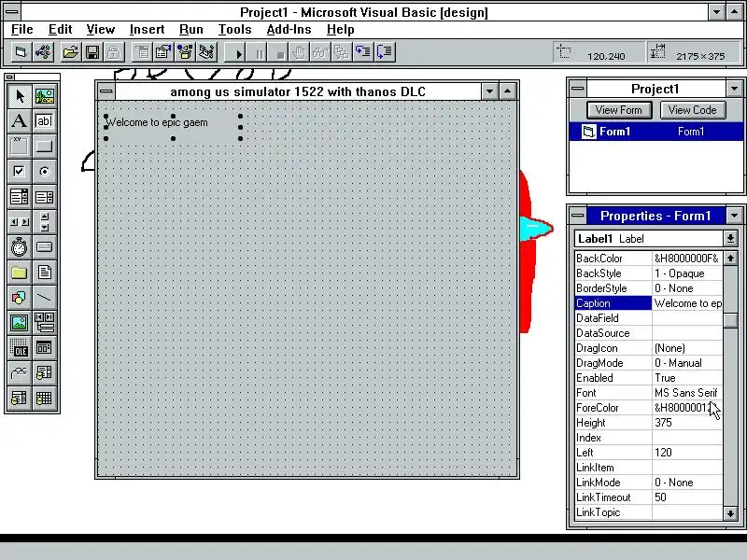Select the DirListBox folder tool

(20, 273)
